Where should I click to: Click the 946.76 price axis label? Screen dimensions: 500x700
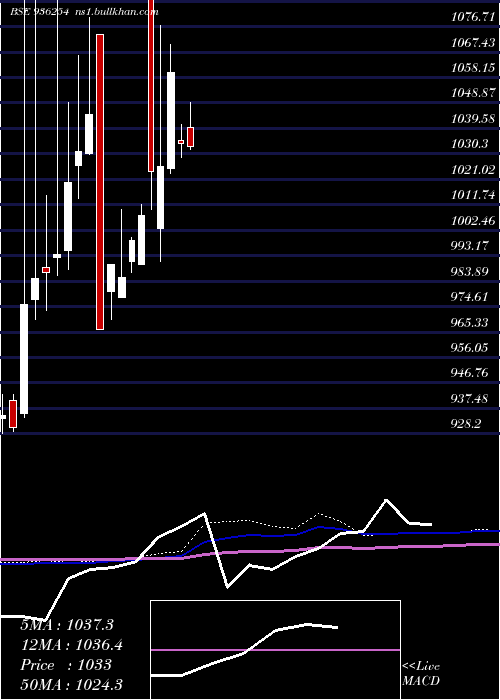(x=470, y=372)
